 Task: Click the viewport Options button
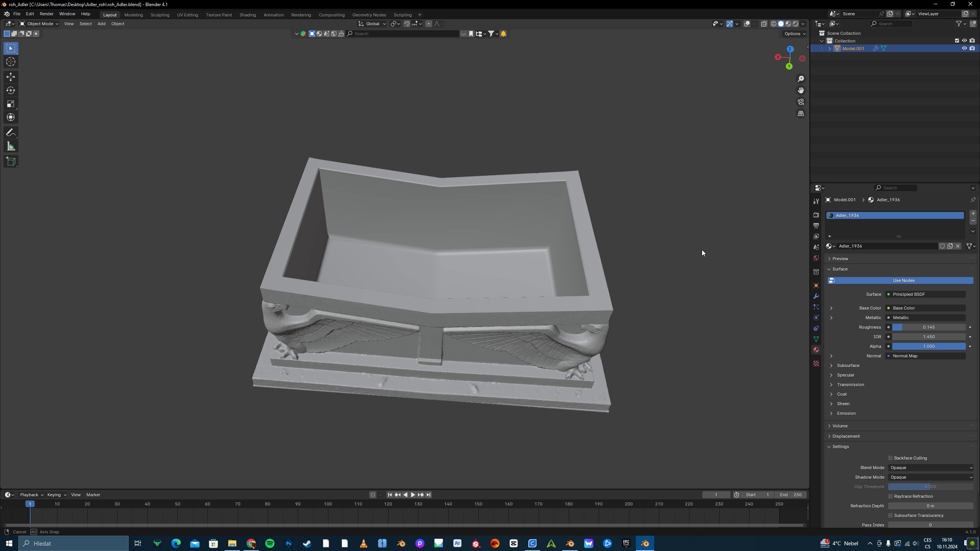point(795,34)
